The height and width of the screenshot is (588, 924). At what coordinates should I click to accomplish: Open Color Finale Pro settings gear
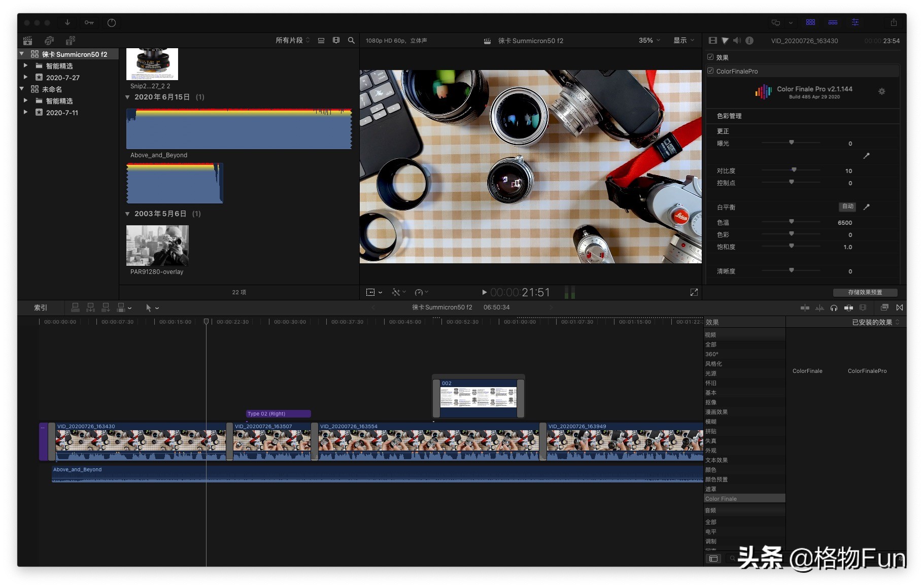pyautogui.click(x=882, y=91)
